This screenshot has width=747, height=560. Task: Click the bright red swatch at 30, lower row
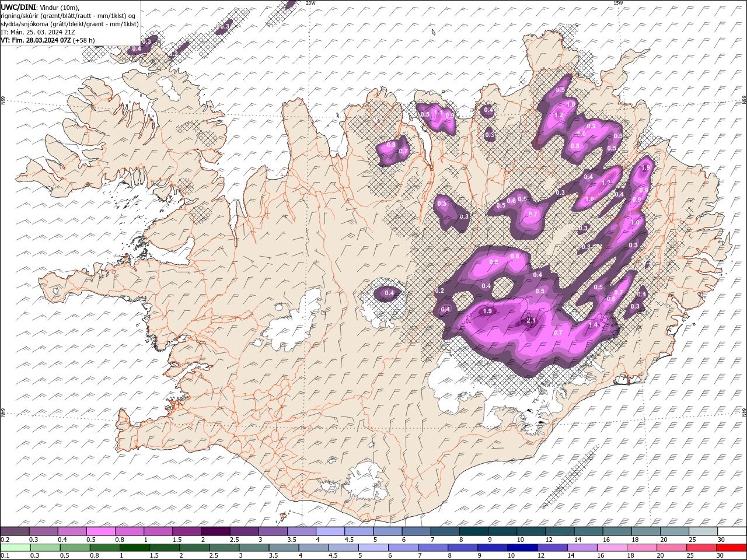732,548
